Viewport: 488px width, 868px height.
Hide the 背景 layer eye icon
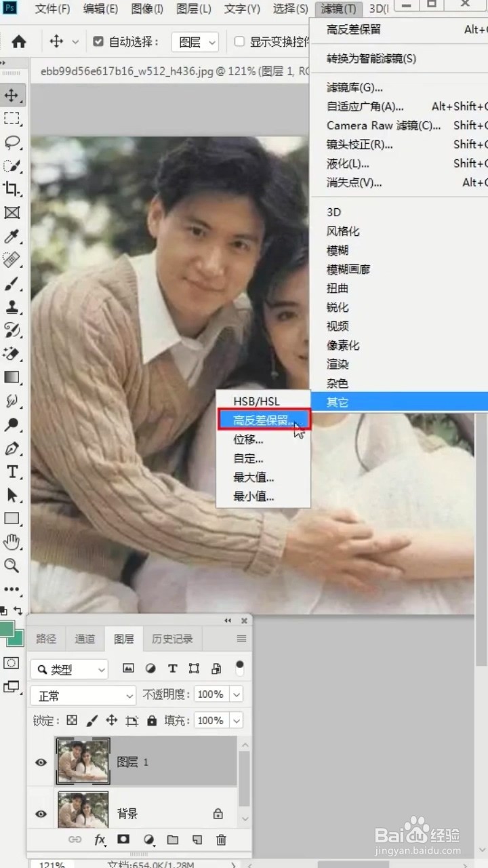[41, 814]
